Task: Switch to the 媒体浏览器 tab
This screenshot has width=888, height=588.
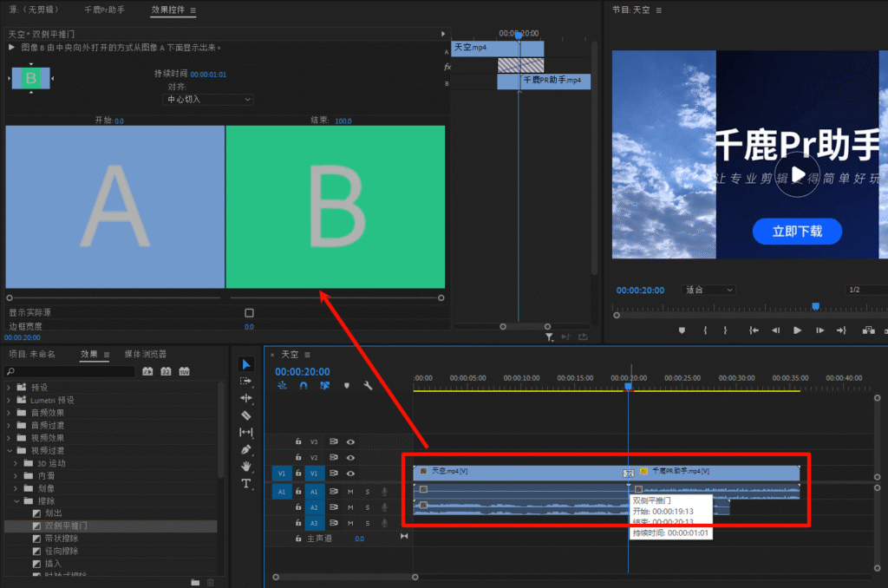Action: (x=145, y=354)
